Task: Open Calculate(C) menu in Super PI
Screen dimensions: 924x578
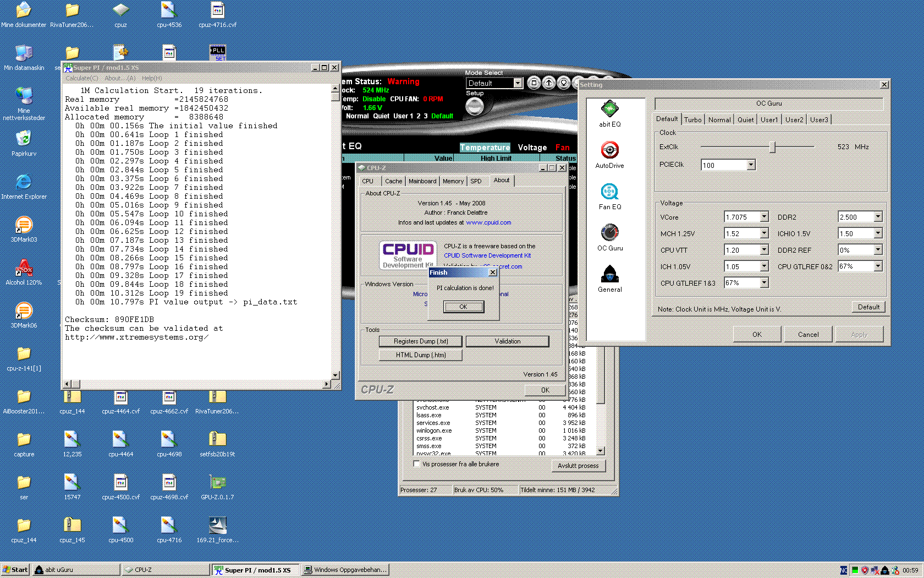Action: point(81,78)
